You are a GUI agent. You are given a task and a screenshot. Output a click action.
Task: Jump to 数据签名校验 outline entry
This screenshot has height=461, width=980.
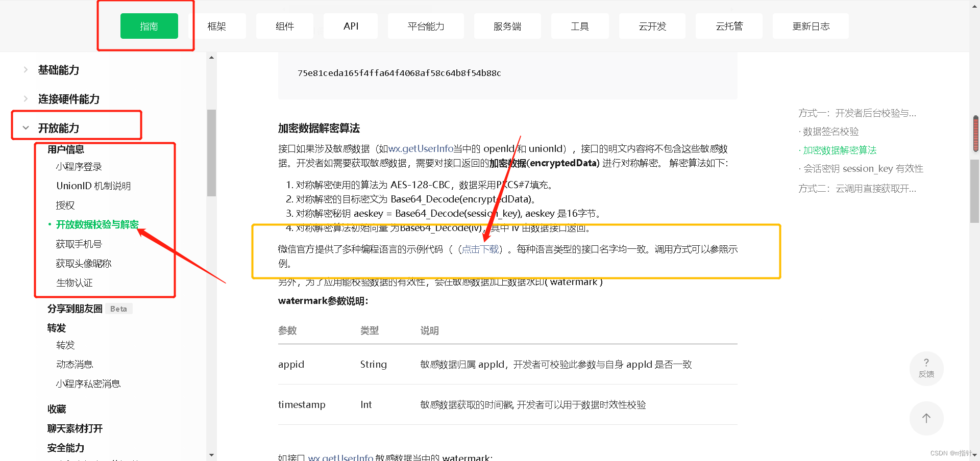(x=830, y=132)
